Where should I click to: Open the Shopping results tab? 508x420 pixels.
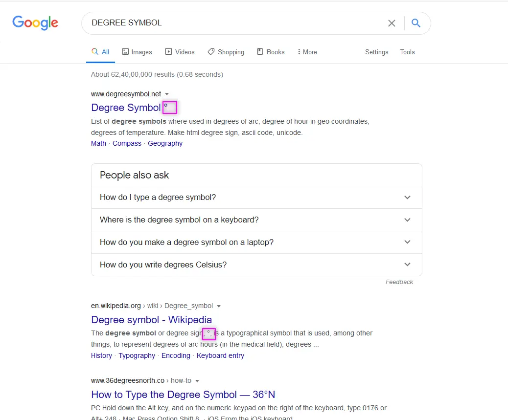(226, 52)
